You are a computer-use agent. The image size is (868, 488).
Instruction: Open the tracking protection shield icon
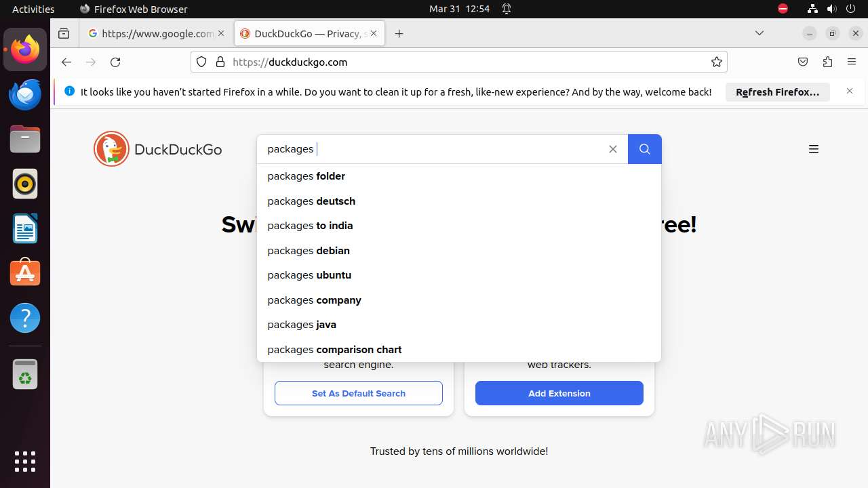coord(201,62)
